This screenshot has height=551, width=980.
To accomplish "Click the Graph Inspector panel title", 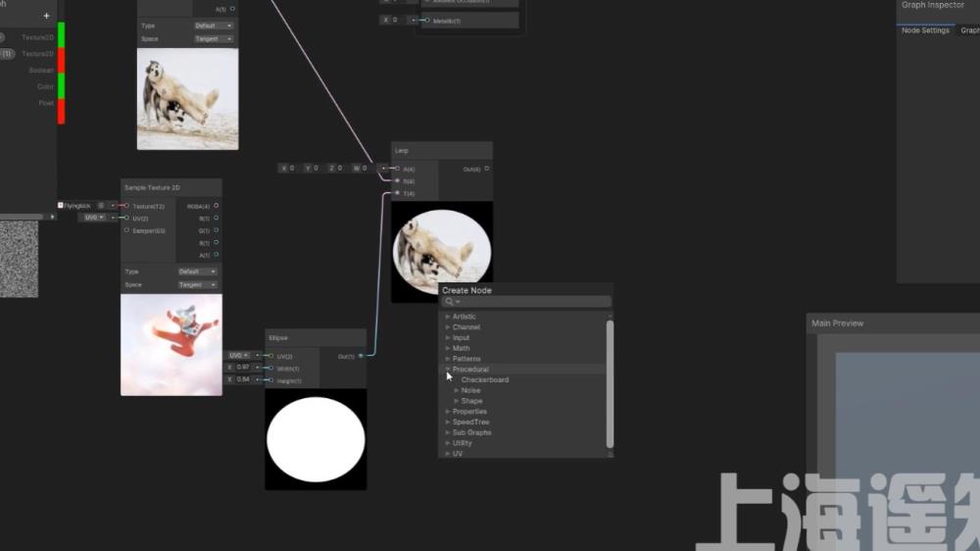I will click(x=933, y=5).
